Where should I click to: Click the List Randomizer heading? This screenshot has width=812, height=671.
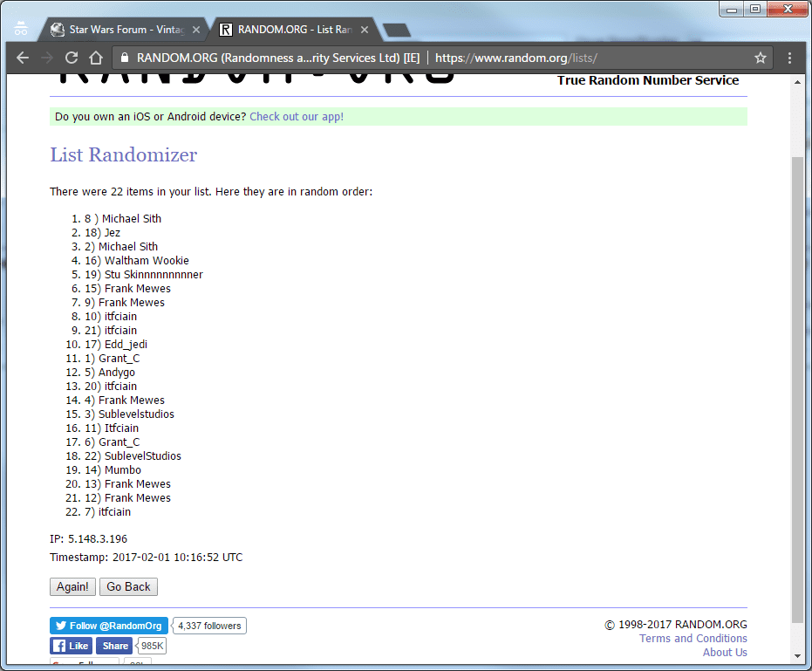pos(123,154)
